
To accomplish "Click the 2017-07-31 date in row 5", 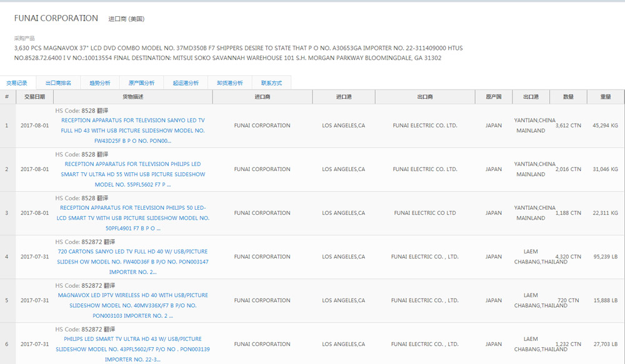I will click(34, 301).
